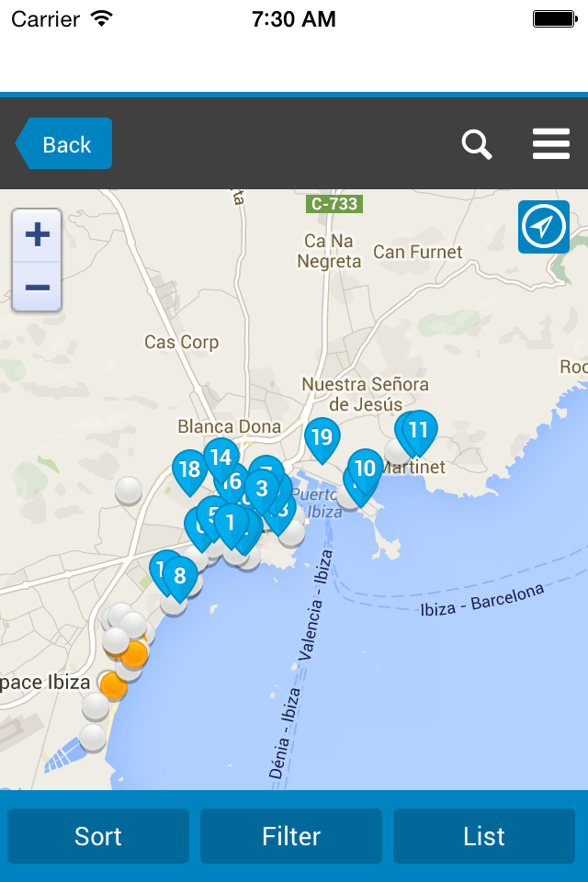Tap the bottommost gray marker near the marina

pos(93,737)
